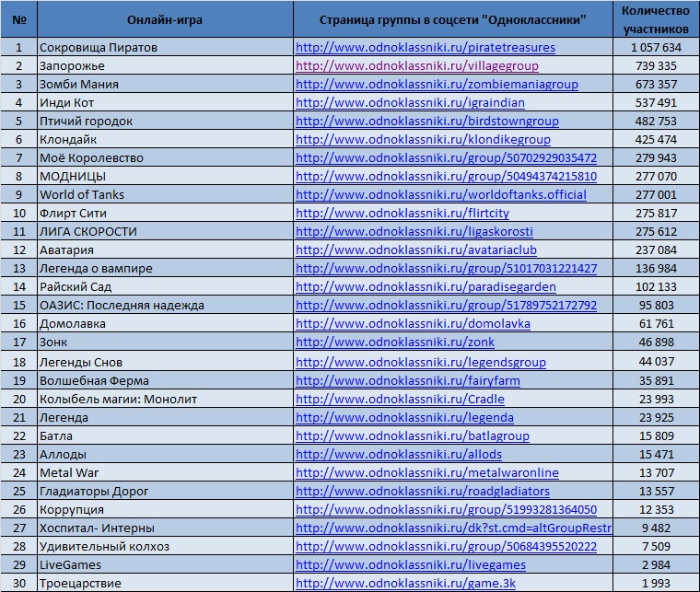The image size is (700, 592).
Task: Open the game.3k link
Action: (406, 583)
